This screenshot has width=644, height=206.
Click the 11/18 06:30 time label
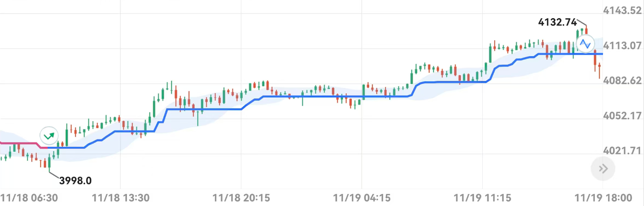point(29,198)
